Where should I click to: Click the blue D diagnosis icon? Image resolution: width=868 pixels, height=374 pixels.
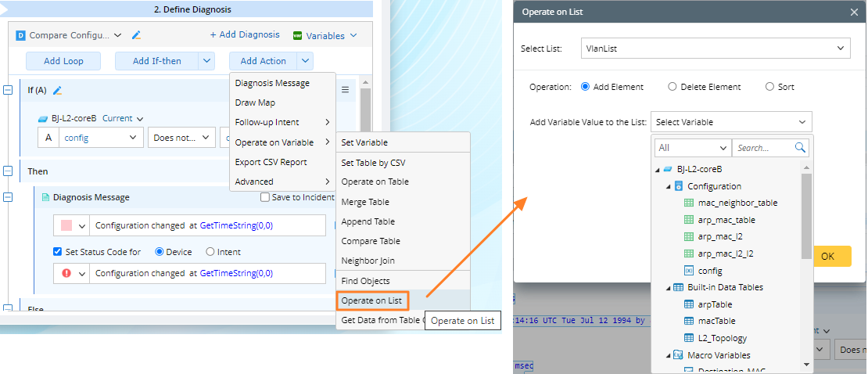click(x=20, y=35)
